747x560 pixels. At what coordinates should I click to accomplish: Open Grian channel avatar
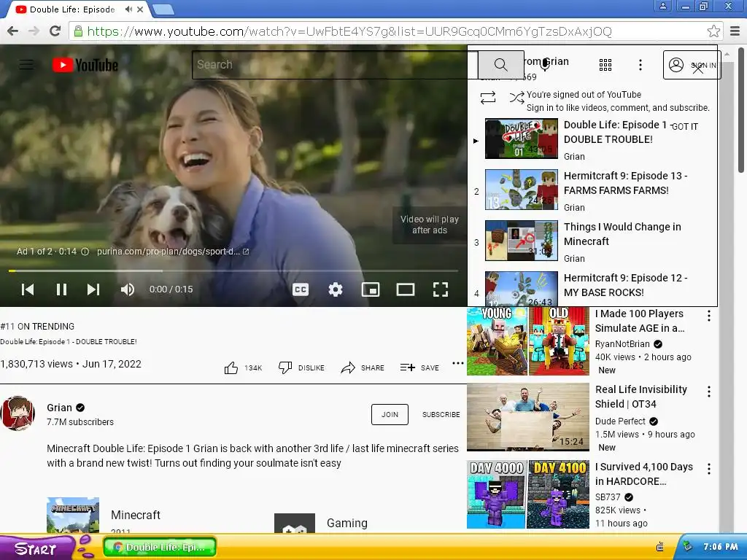pyautogui.click(x=18, y=413)
